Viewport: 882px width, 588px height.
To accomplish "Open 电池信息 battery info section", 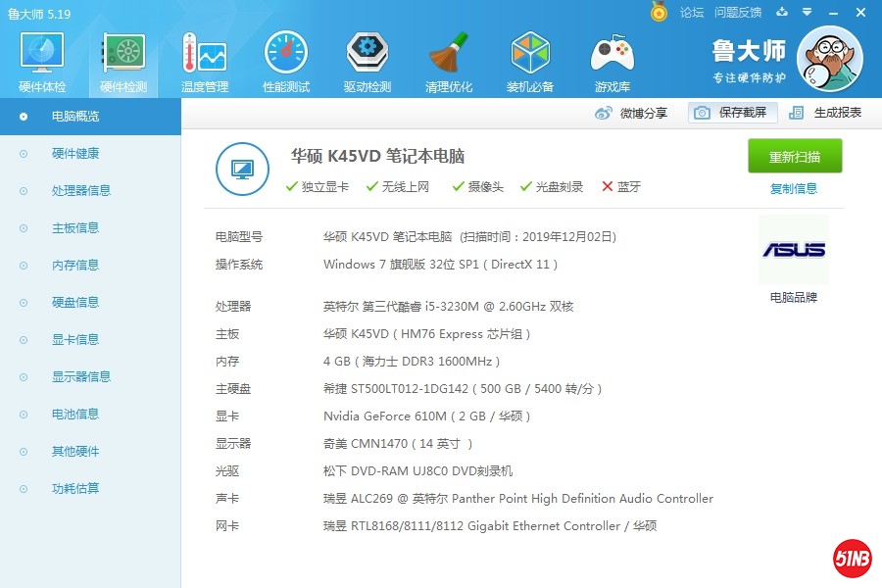I will (x=75, y=415).
